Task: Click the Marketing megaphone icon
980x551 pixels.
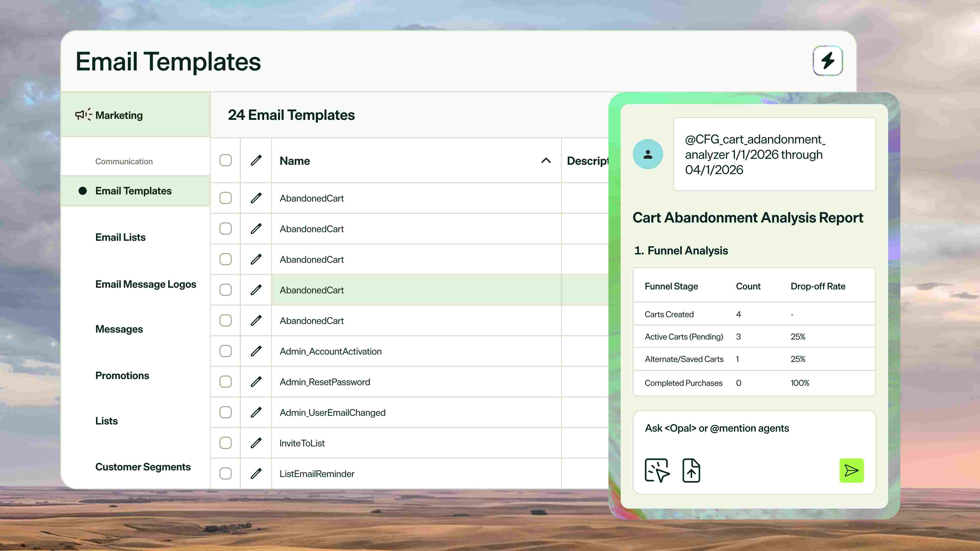Action: [x=83, y=115]
